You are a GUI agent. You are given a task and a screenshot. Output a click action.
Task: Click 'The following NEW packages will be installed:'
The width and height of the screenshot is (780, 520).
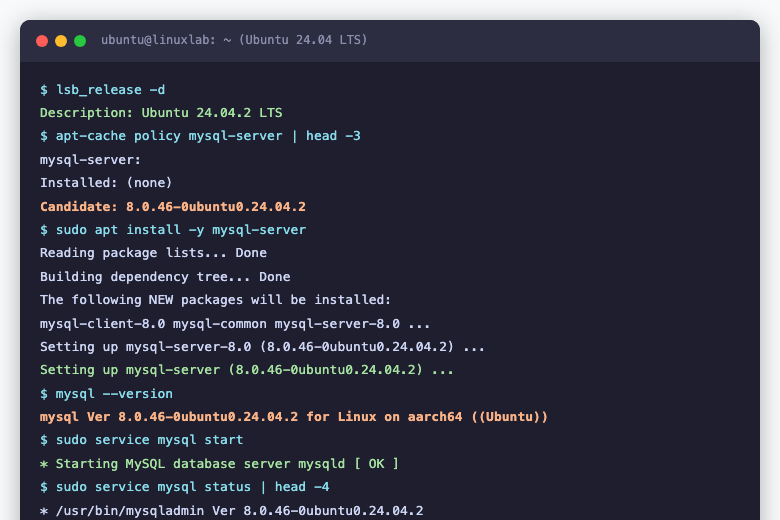pyautogui.click(x=215, y=300)
